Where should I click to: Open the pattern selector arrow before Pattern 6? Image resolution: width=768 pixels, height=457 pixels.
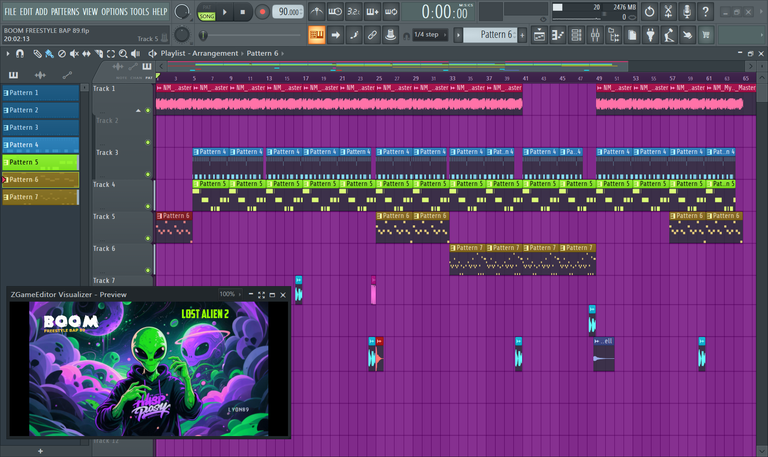pos(458,35)
